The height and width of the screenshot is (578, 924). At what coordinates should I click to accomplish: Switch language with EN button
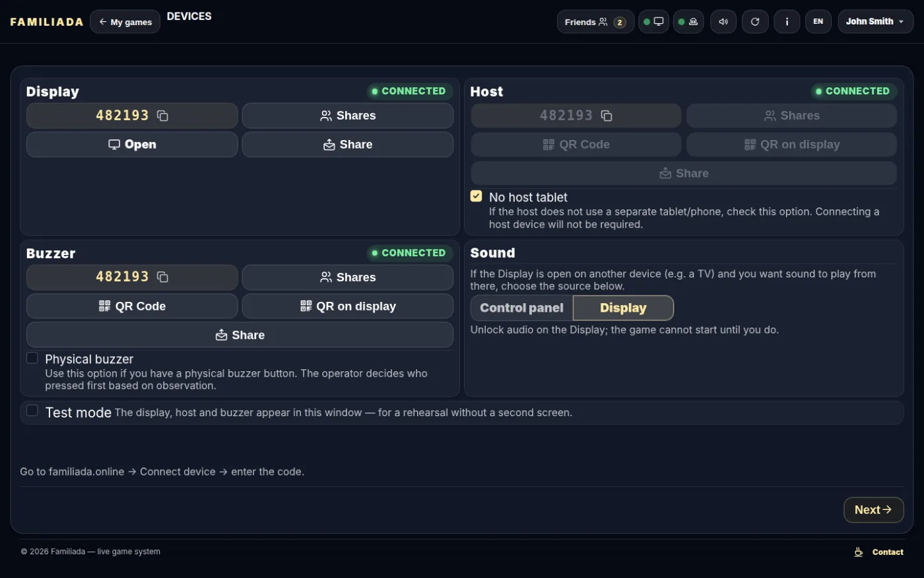(x=818, y=22)
